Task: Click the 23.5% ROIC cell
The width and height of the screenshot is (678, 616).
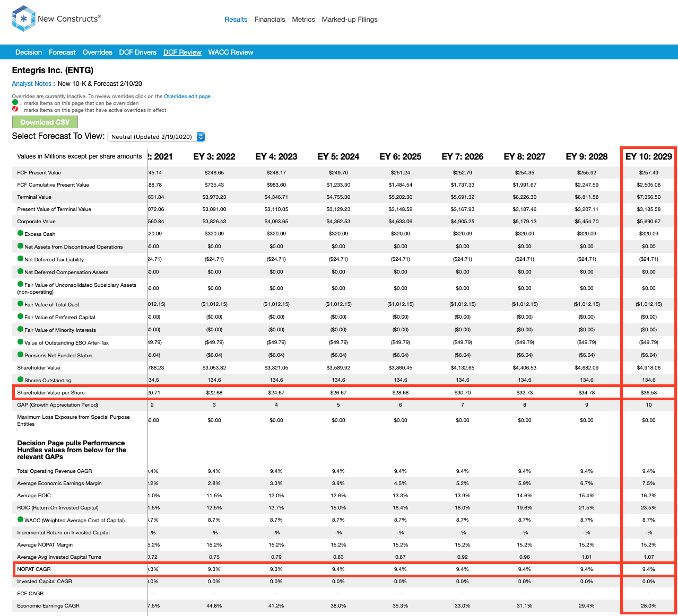Action: (649, 508)
